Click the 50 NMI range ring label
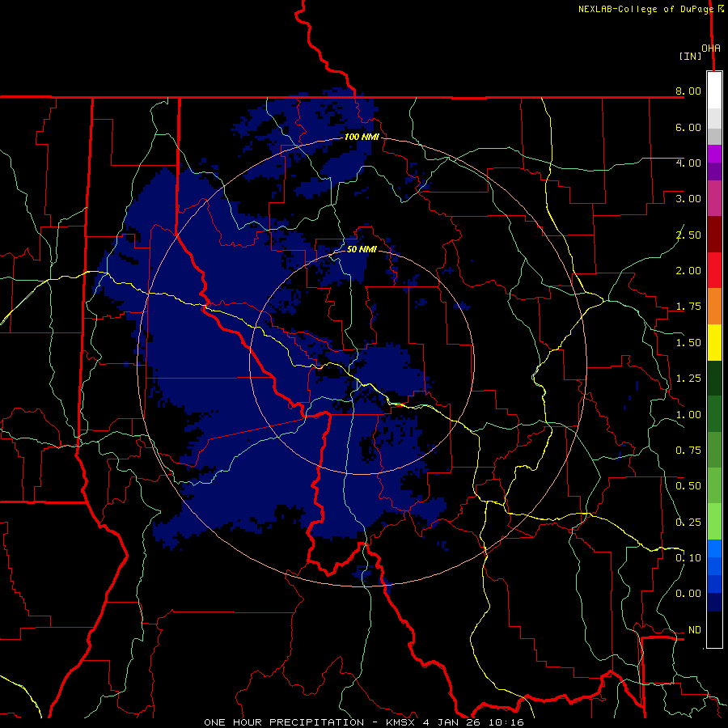 [x=362, y=249]
